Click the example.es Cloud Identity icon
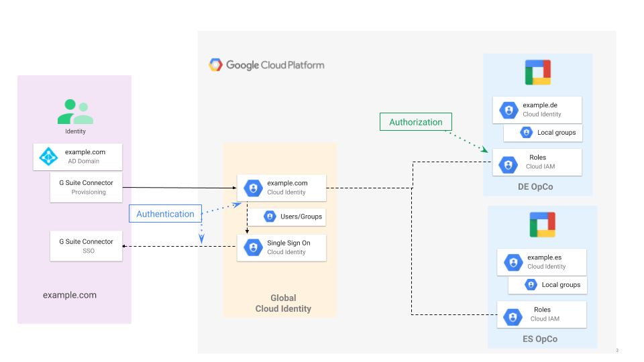This screenshot has width=644, height=362. pos(513,262)
